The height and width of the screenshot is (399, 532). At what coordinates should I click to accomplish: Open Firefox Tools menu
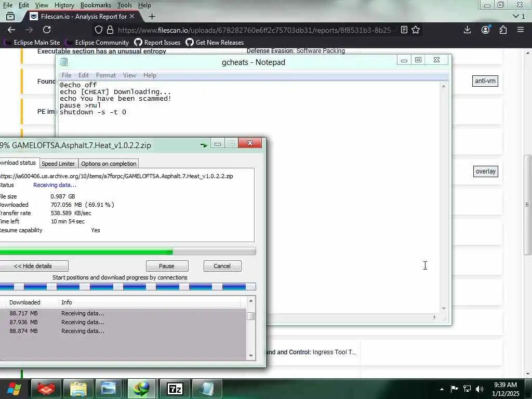[125, 5]
